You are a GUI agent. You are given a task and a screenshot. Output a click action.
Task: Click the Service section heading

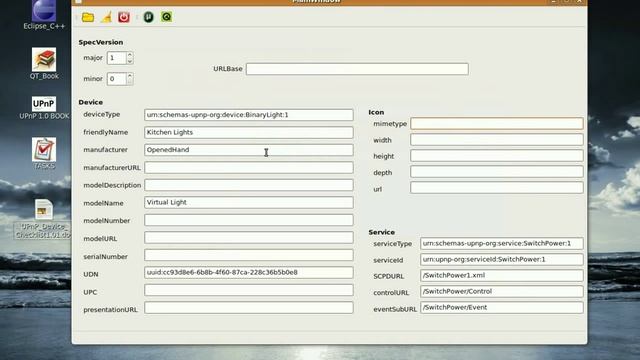tap(382, 232)
